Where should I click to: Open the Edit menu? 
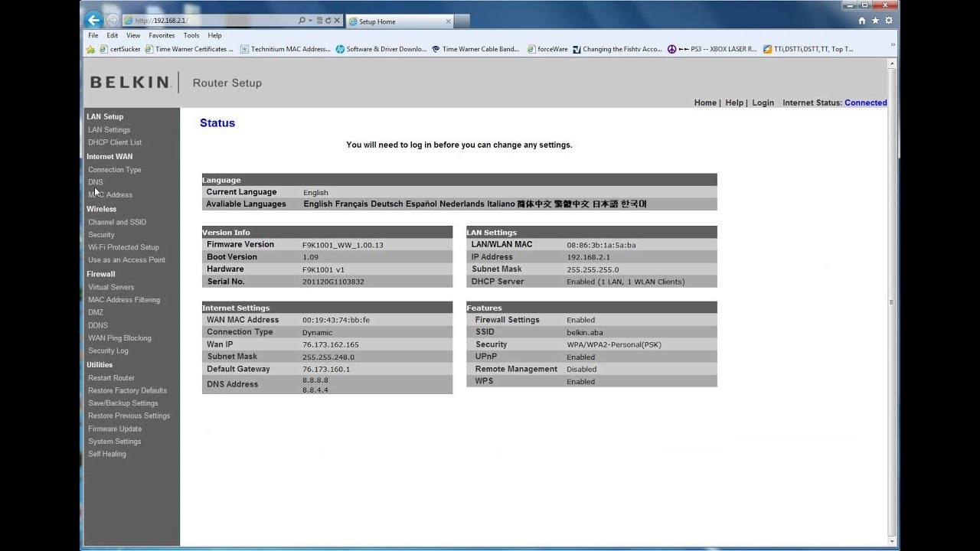click(x=113, y=35)
